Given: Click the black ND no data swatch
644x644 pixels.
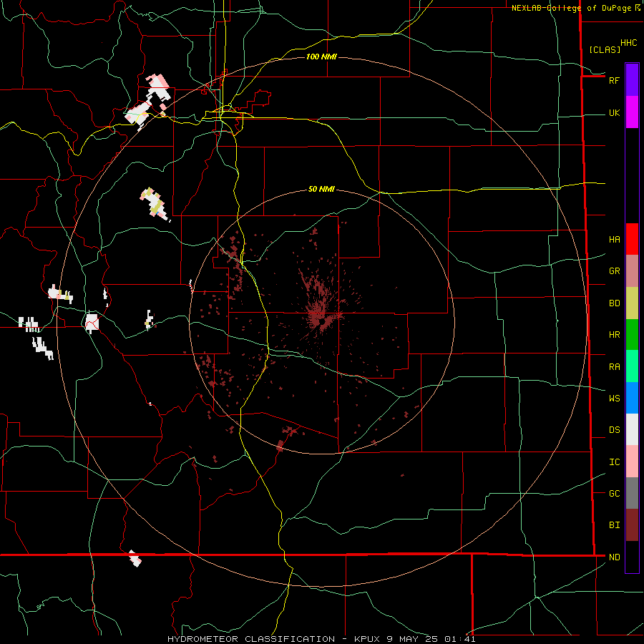Looking at the screenshot, I should tap(632, 557).
